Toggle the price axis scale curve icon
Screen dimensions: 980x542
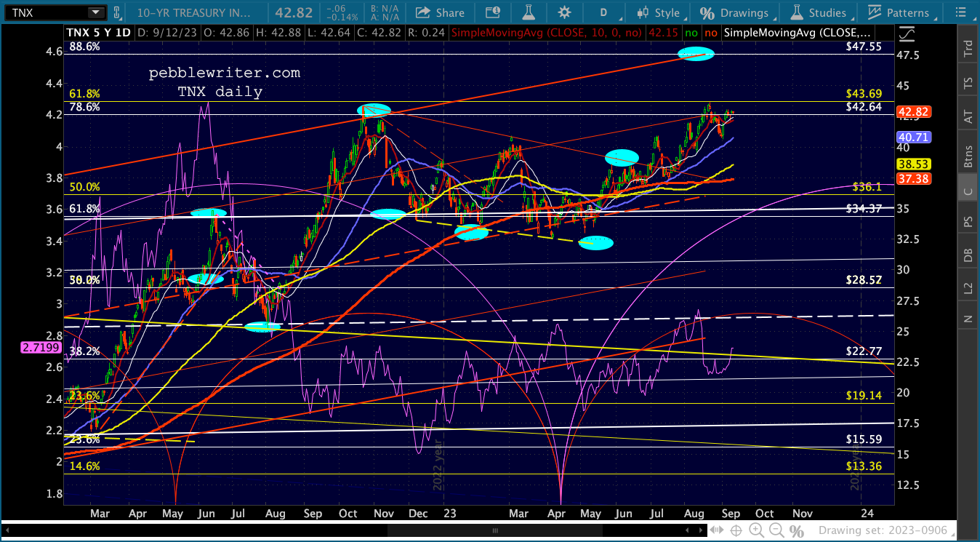(907, 34)
